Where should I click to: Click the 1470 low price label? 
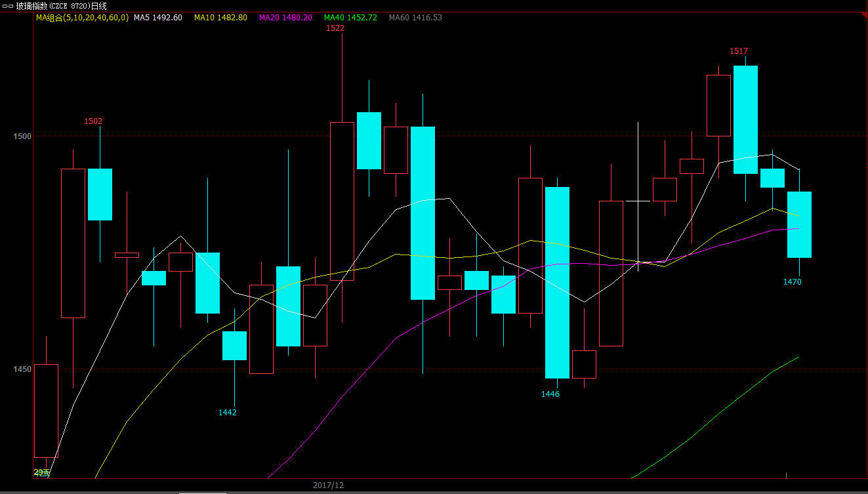pos(793,282)
